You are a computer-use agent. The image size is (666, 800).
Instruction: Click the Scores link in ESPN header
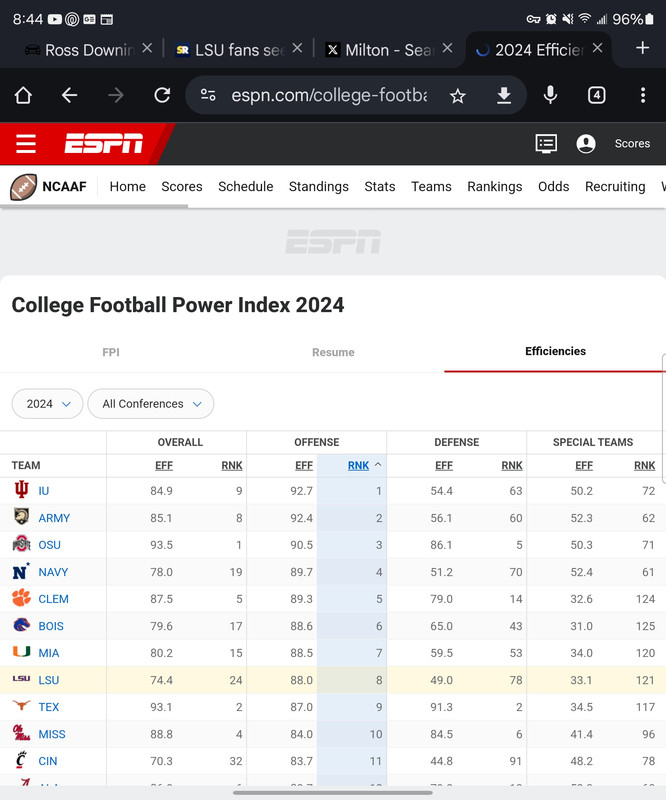click(632, 144)
